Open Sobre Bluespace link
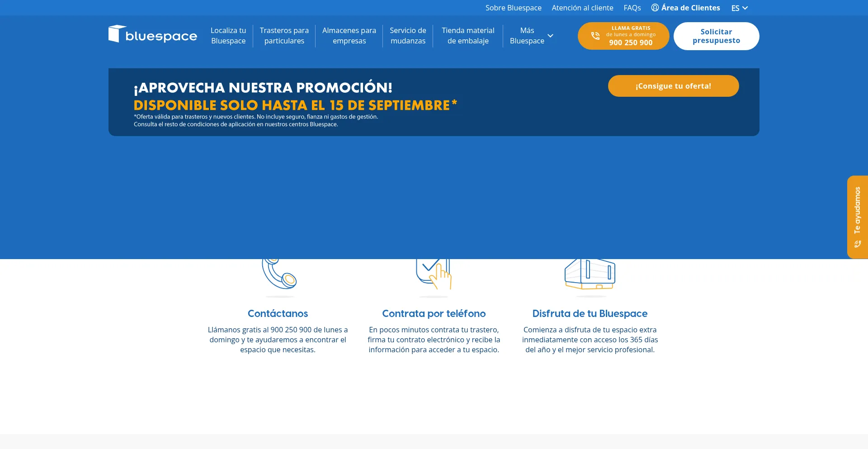 [x=513, y=8]
